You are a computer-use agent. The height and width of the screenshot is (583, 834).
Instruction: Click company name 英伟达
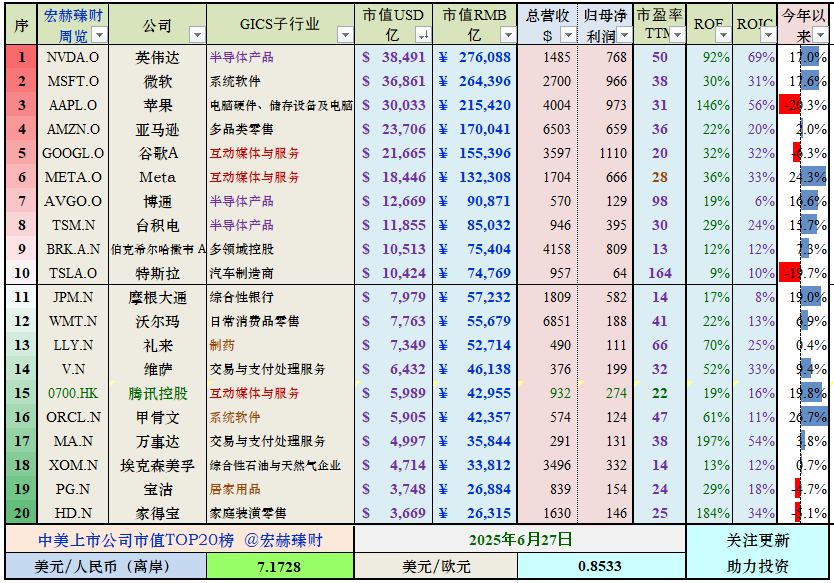(157, 57)
